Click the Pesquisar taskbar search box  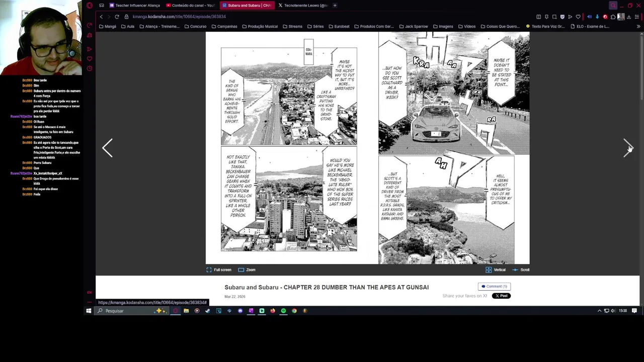[131, 311]
